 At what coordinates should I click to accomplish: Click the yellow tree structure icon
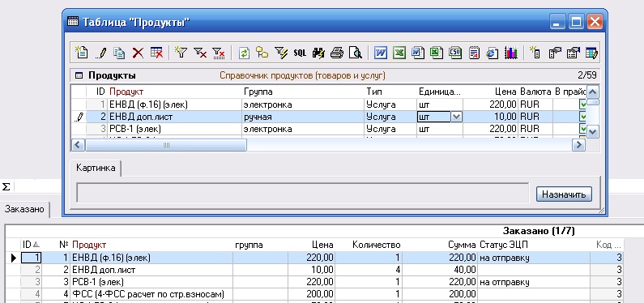(262, 53)
